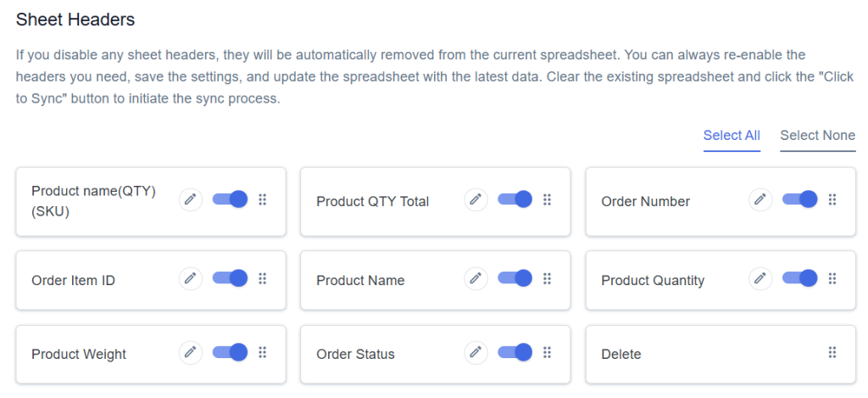
Task: Click the pencil icon beside Order Number
Action: tap(760, 199)
